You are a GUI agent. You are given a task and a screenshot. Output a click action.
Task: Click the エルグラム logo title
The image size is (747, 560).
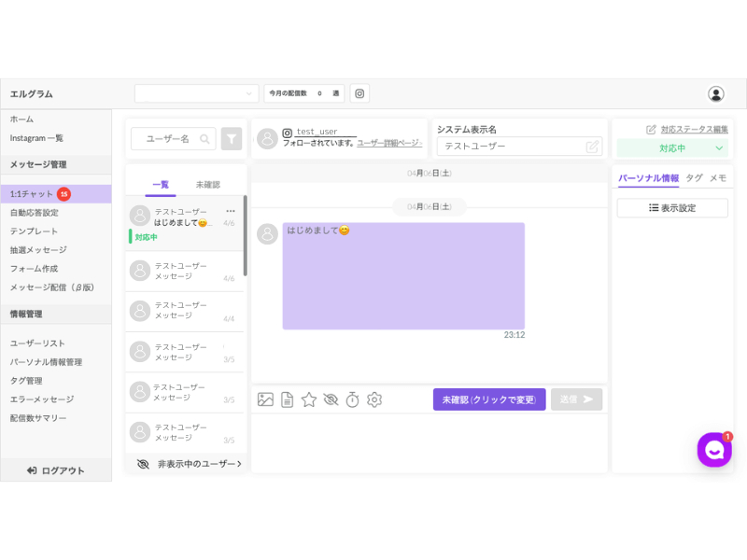point(32,94)
